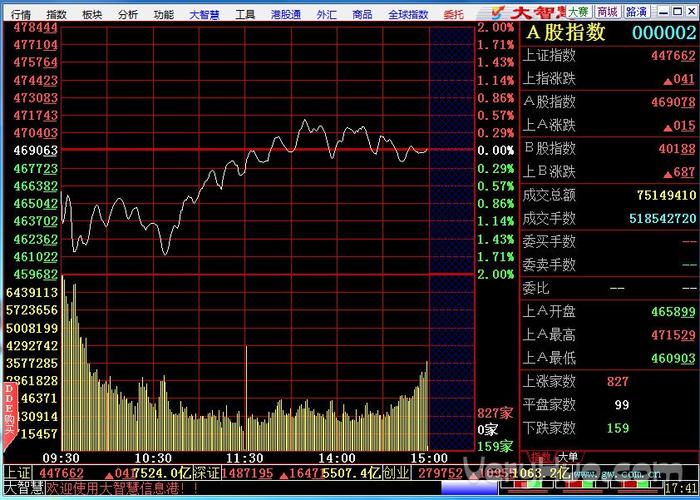Click the 路演 button
The width and height of the screenshot is (700, 500).
637,12
